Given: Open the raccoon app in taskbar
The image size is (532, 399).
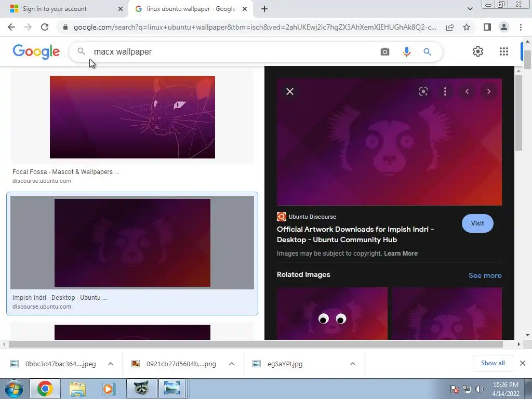Looking at the screenshot, I should [x=141, y=389].
